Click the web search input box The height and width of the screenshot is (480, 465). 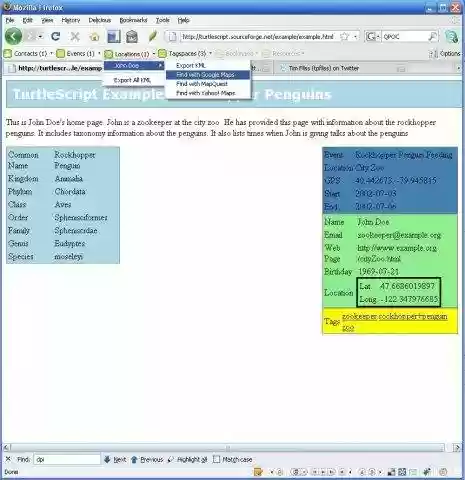405,36
